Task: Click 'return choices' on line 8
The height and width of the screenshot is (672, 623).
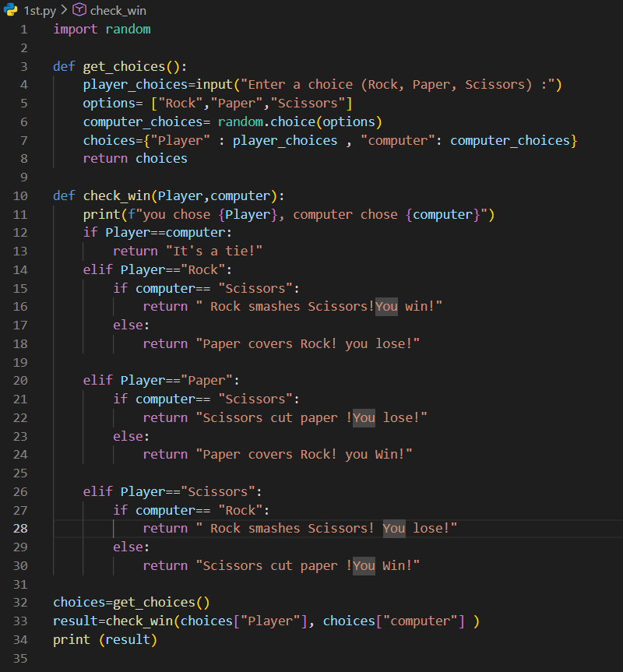Action: [x=136, y=159]
